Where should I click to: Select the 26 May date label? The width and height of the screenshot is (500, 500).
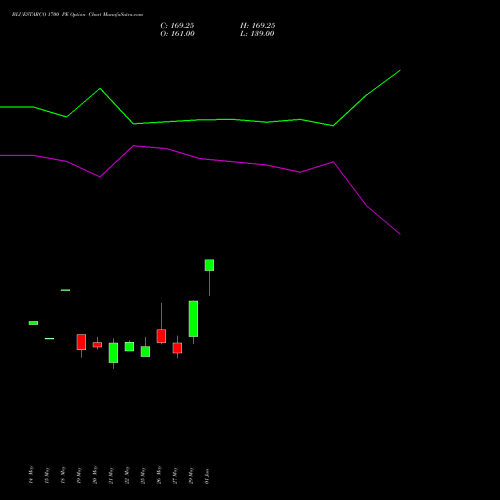point(159,475)
